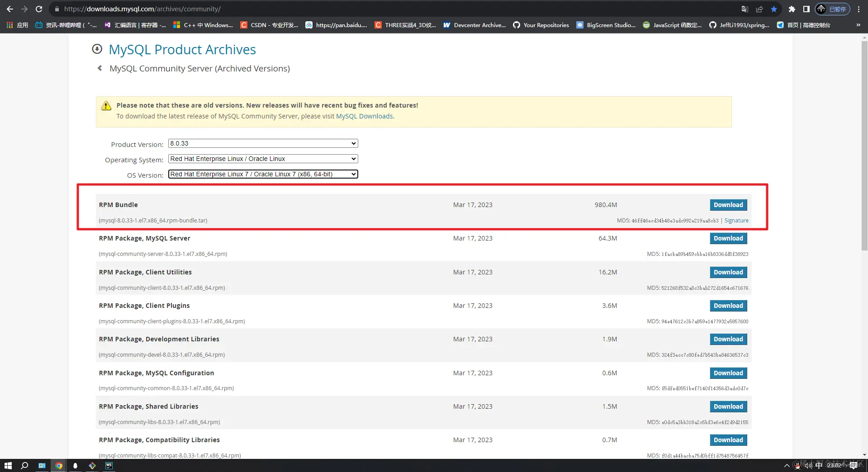The image size is (868, 472).
Task: Open the Windows Start menu
Action: click(8, 466)
